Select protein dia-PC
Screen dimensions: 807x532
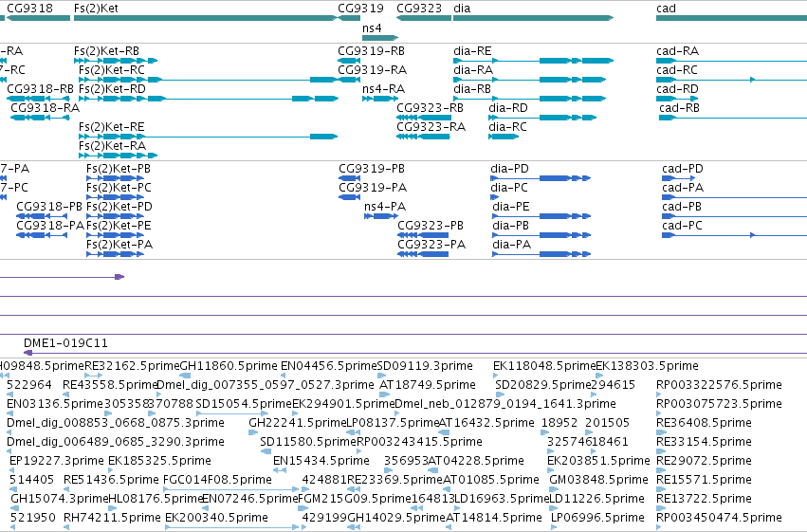tap(509, 188)
